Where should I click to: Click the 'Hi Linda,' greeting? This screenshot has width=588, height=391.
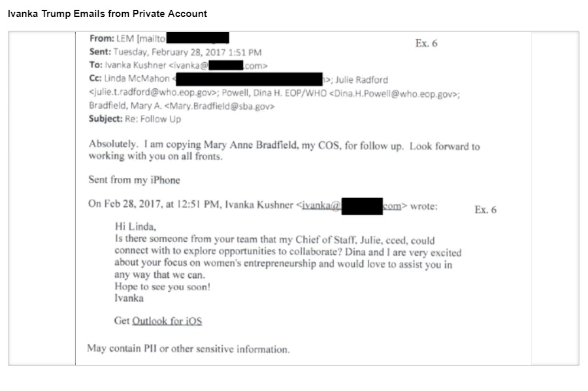[135, 227]
